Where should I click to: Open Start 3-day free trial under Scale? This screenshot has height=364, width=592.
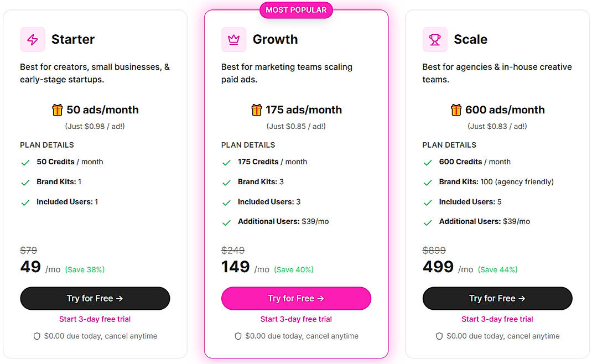pos(497,319)
